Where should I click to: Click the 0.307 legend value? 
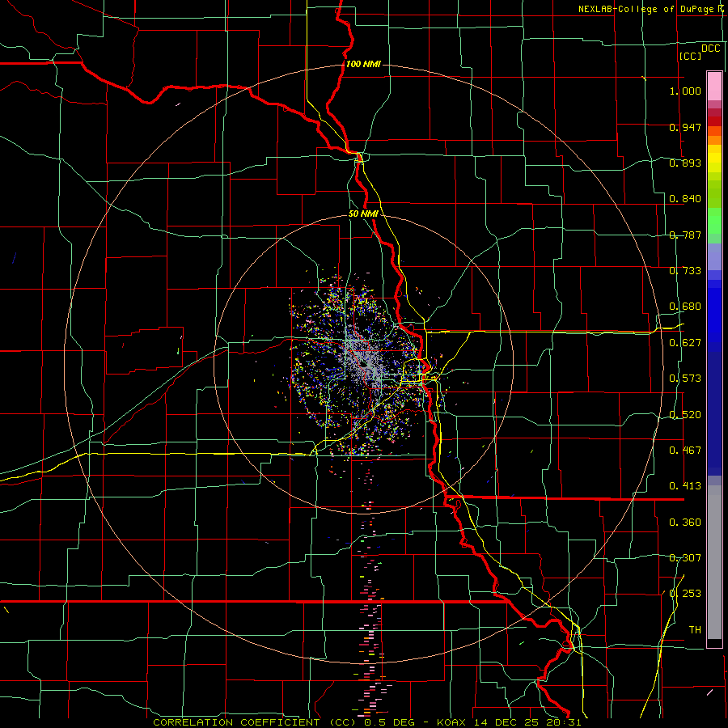pos(685,558)
